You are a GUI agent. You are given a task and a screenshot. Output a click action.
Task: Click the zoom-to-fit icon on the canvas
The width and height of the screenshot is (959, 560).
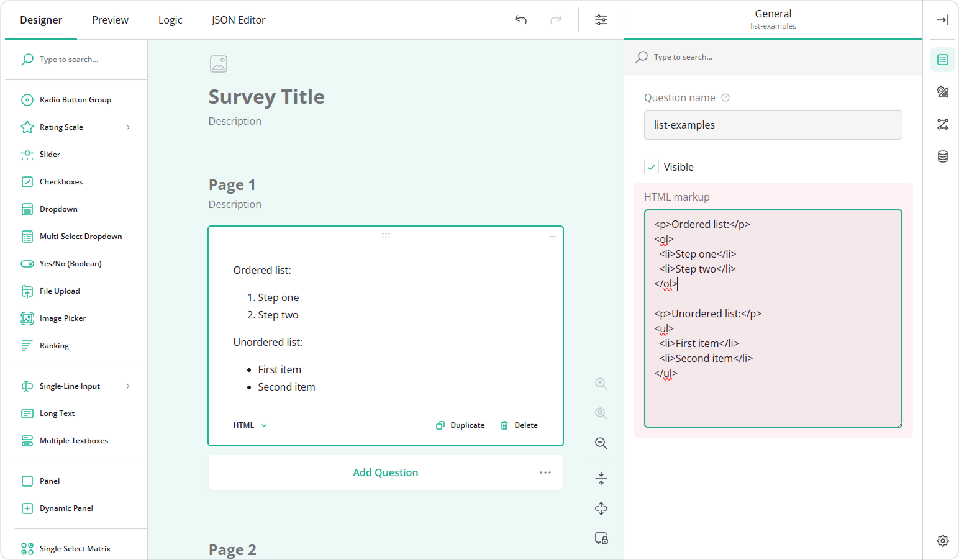[601, 508]
